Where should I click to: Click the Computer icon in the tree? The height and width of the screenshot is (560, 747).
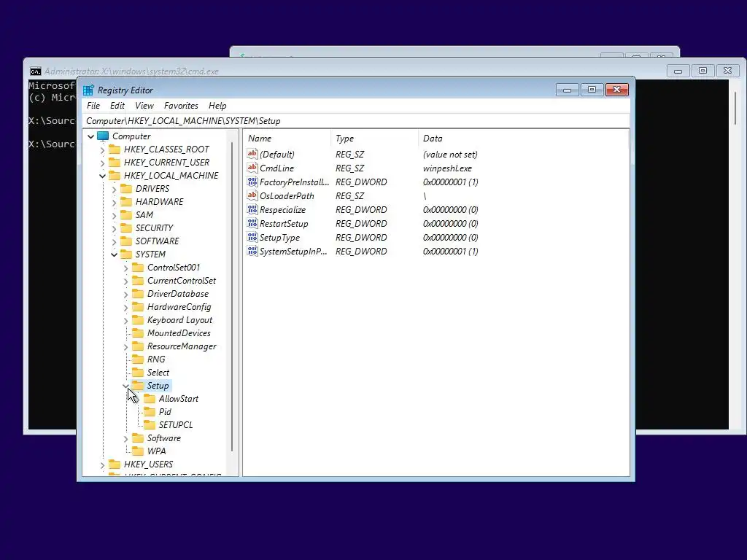pyautogui.click(x=103, y=136)
